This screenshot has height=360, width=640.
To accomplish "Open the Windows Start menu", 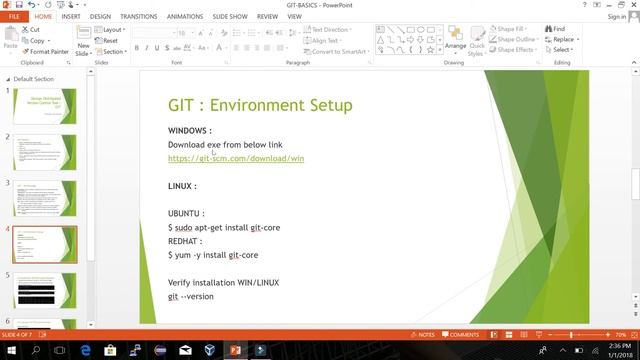I will (11, 350).
